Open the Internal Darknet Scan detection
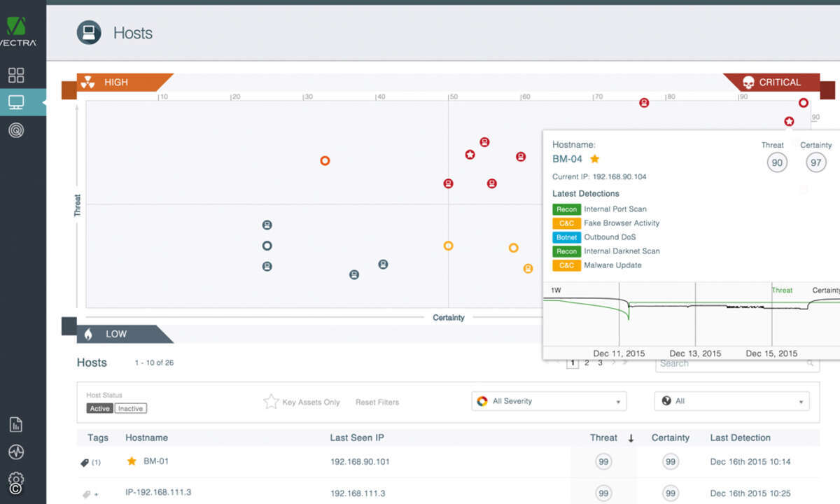Image resolution: width=840 pixels, height=504 pixels. pyautogui.click(x=622, y=251)
